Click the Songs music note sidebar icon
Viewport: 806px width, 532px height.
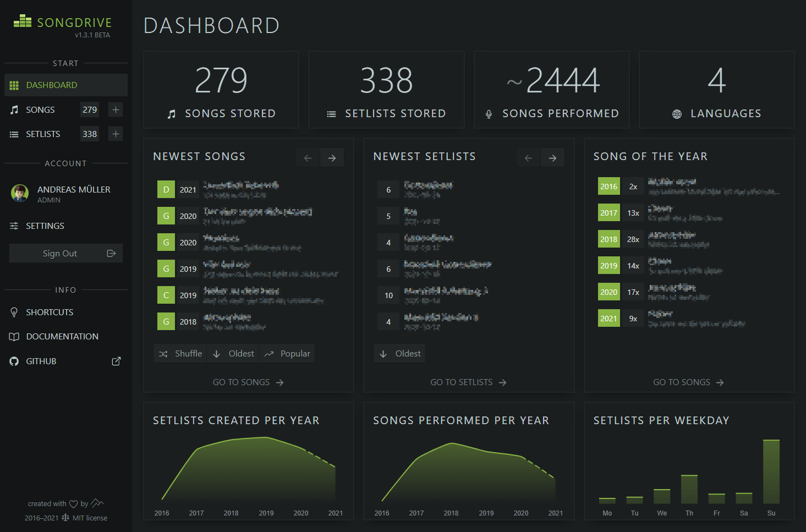tap(14, 110)
